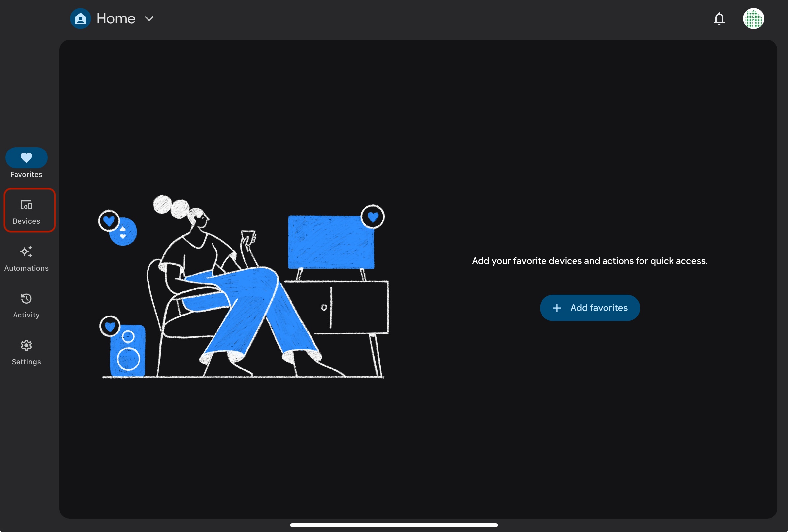Screen dimensions: 788x532
Task: Click the 'Add your favorite devices' text
Action: tap(589, 261)
